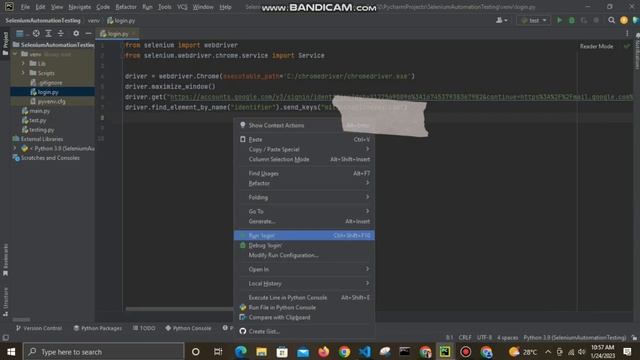
Task: Choose Show Context Actions in context menu
Action: click(x=304, y=125)
